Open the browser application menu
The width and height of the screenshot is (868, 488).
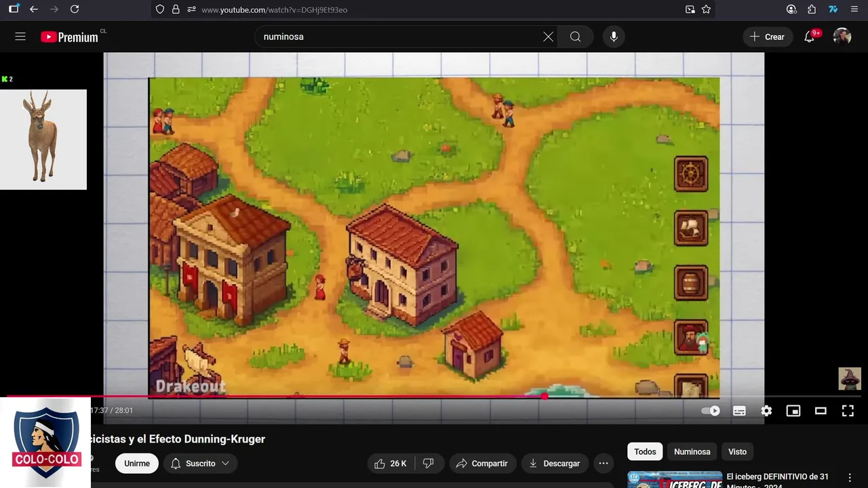854,9
